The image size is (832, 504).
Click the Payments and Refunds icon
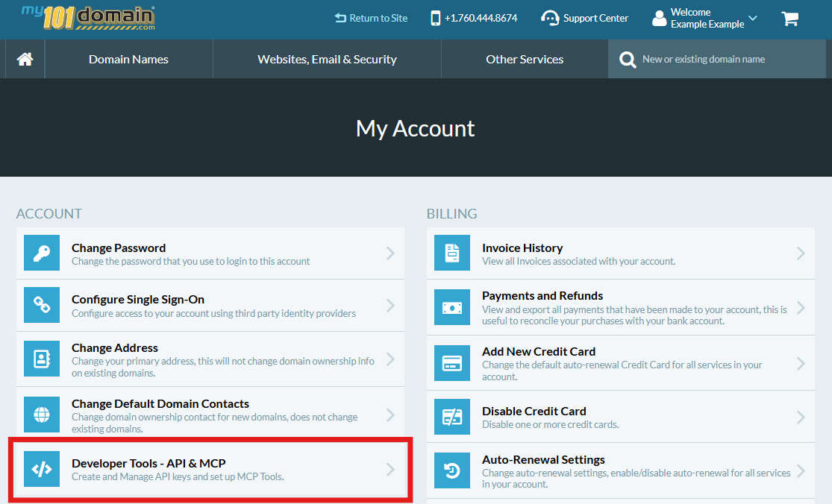tap(451, 306)
